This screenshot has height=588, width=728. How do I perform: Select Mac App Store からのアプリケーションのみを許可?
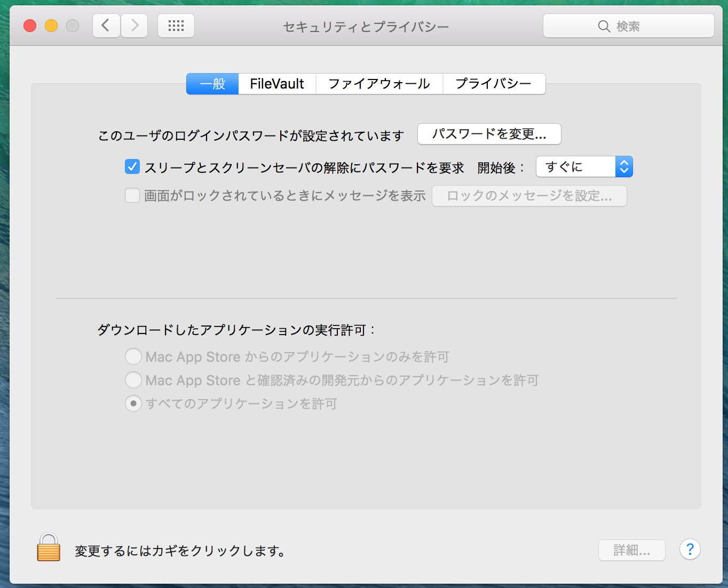click(133, 356)
